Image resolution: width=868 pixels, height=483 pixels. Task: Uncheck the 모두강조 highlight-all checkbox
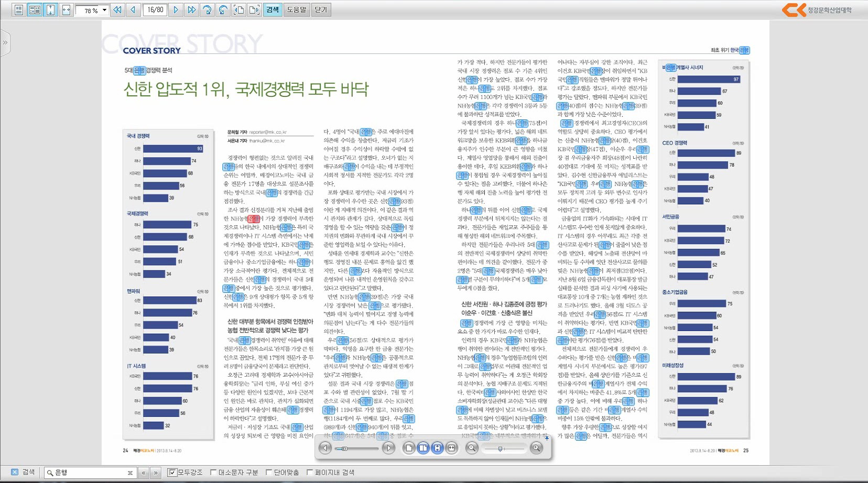(x=171, y=473)
